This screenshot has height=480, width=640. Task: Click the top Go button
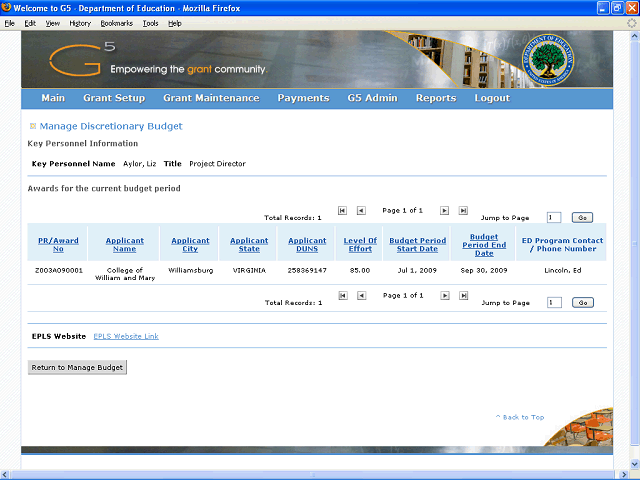point(582,218)
